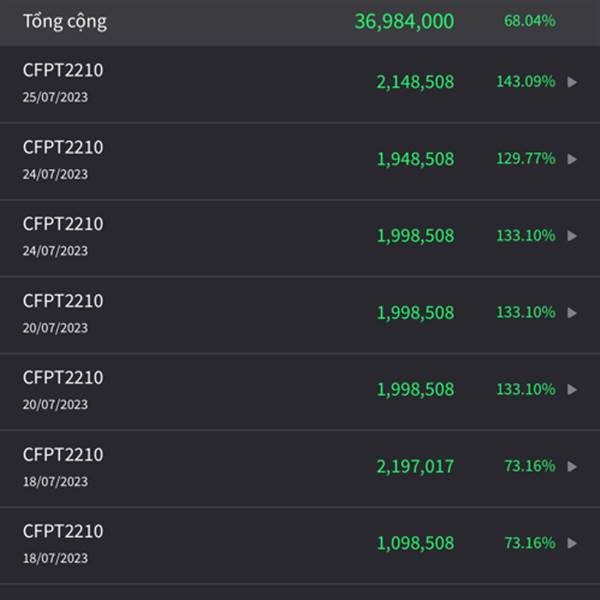
Task: Click the 2,197,017 value
Action: [x=415, y=466]
